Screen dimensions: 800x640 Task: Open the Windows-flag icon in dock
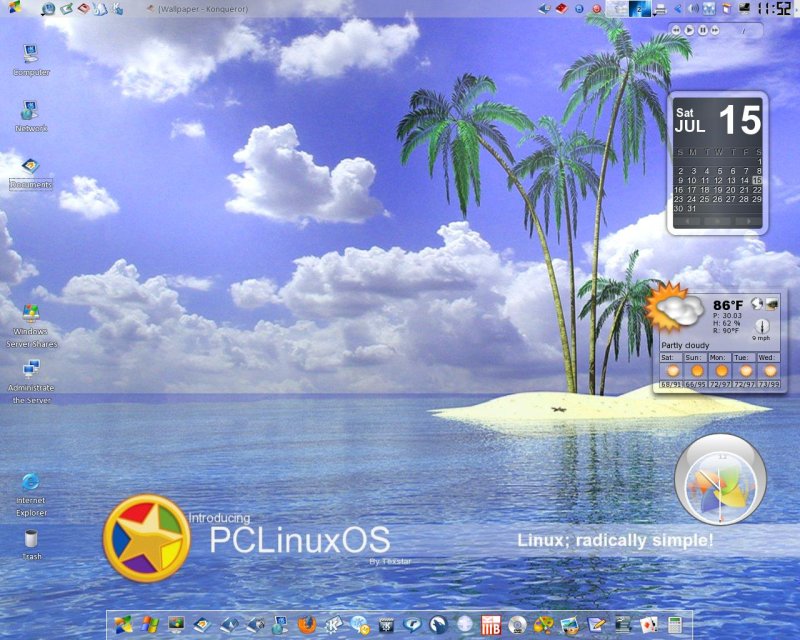[x=150, y=625]
